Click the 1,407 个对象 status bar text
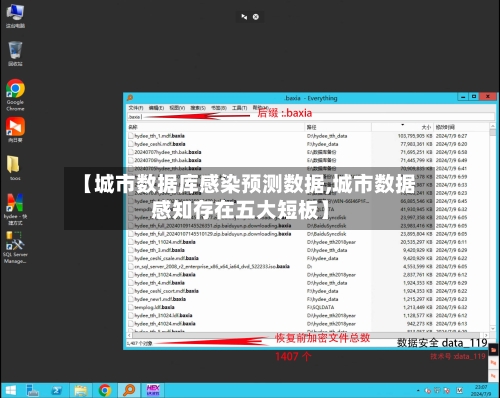 click(139, 343)
